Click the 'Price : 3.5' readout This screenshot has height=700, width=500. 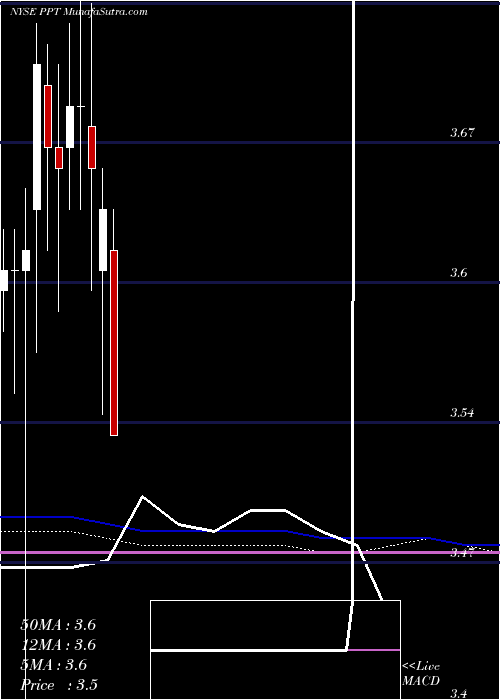pos(59,685)
